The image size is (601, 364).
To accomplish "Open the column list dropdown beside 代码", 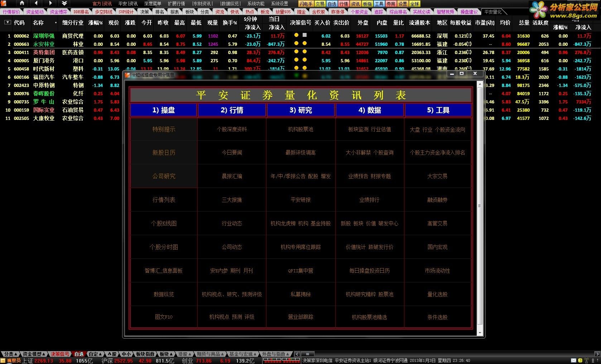I will (x=7, y=22).
